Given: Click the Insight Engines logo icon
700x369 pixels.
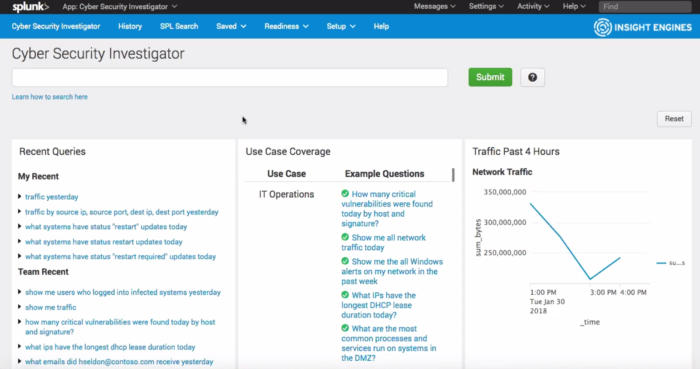Looking at the screenshot, I should point(602,27).
